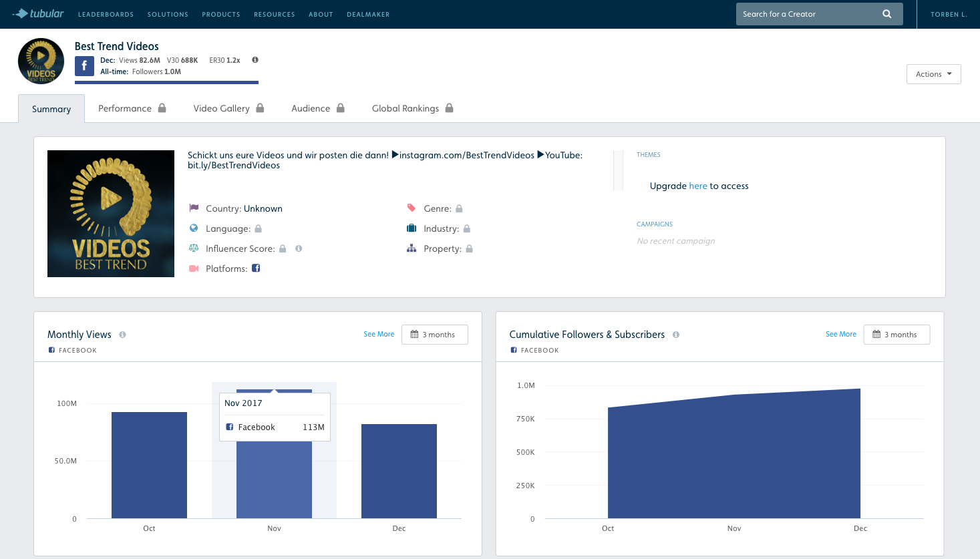This screenshot has height=559, width=980.
Task: Click the Facebook icon next to Platforms
Action: click(256, 268)
